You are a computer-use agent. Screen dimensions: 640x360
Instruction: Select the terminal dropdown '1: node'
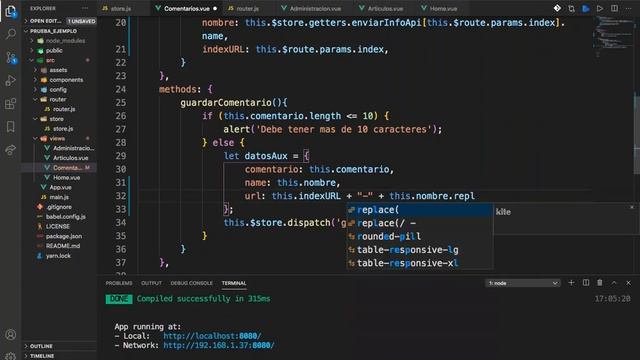(522, 283)
